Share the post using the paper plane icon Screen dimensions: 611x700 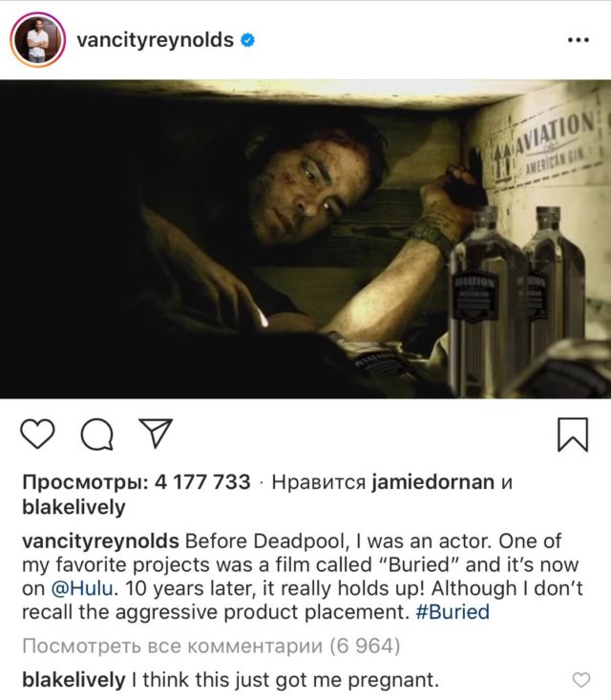click(x=156, y=433)
